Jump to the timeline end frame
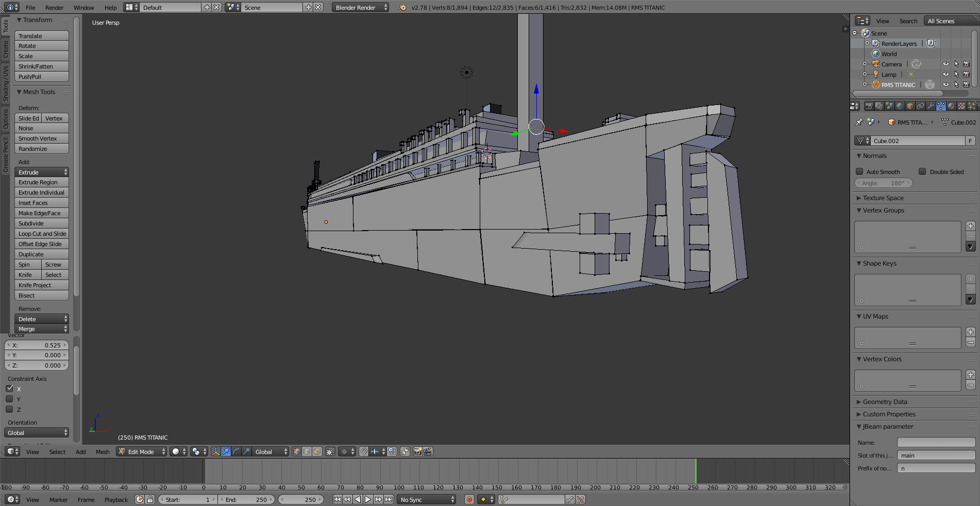980x506 pixels. [389, 499]
